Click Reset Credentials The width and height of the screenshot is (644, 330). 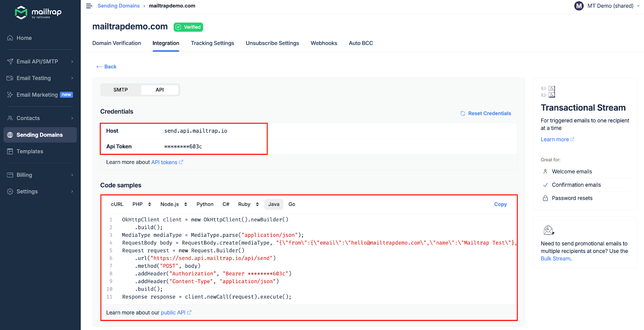pyautogui.click(x=485, y=114)
